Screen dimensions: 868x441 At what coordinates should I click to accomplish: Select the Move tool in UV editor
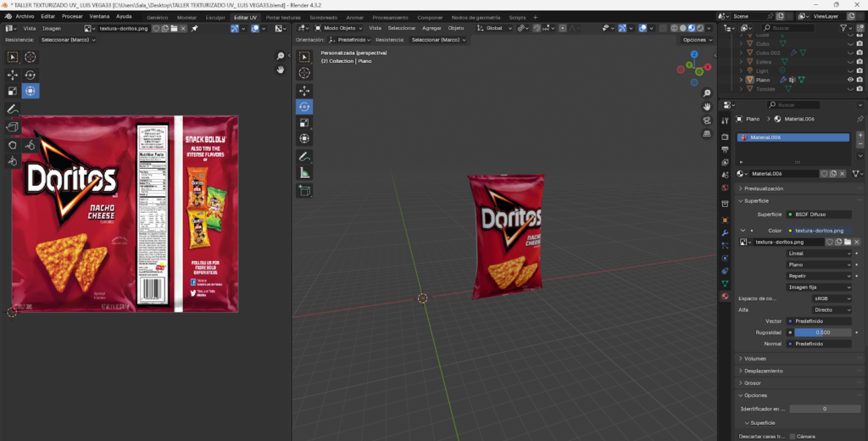click(x=12, y=75)
